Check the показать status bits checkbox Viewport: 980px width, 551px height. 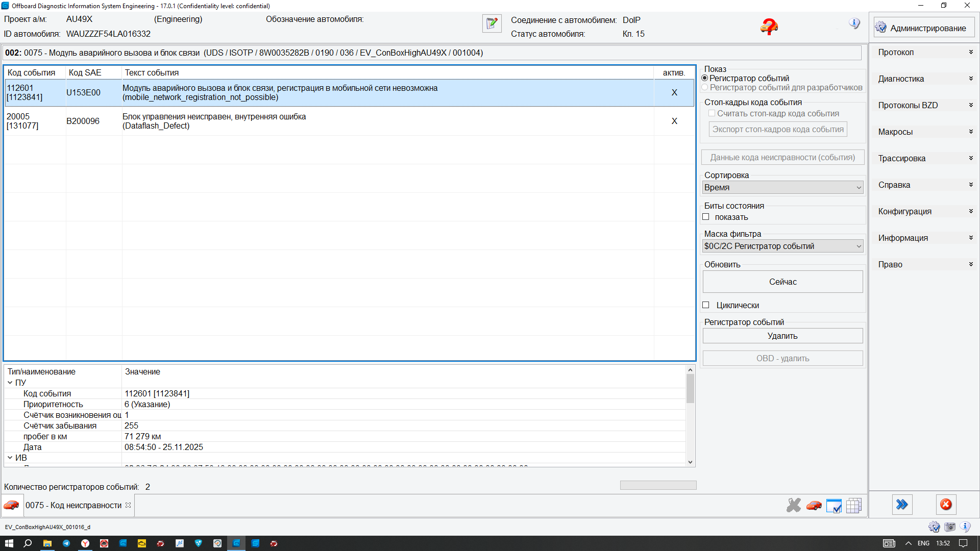tap(706, 217)
